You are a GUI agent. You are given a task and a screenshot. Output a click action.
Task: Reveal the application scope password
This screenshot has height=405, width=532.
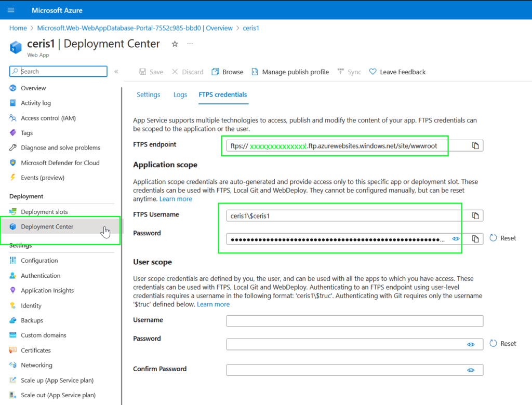pyautogui.click(x=456, y=239)
